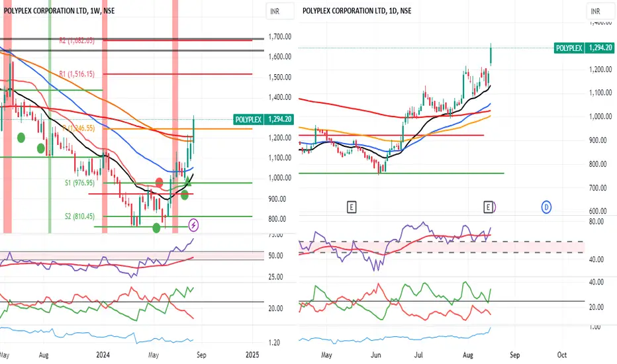Viewport: 617px width, 364px height.
Task: Open the INR currency selector on daily chart
Action: (600, 11)
